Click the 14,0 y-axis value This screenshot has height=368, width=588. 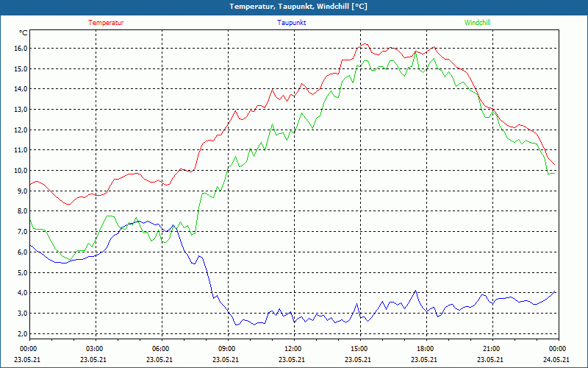21,89
